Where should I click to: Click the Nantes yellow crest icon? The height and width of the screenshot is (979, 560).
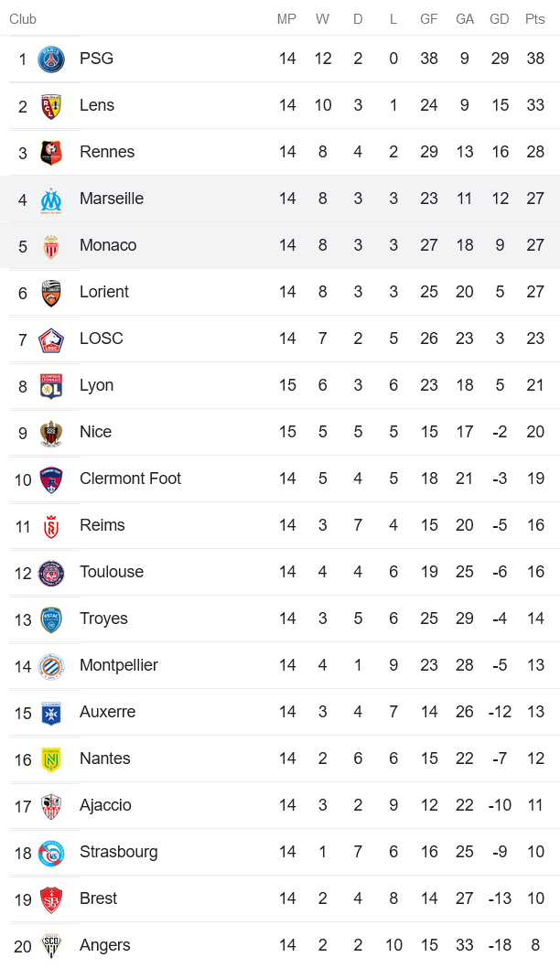[51, 759]
